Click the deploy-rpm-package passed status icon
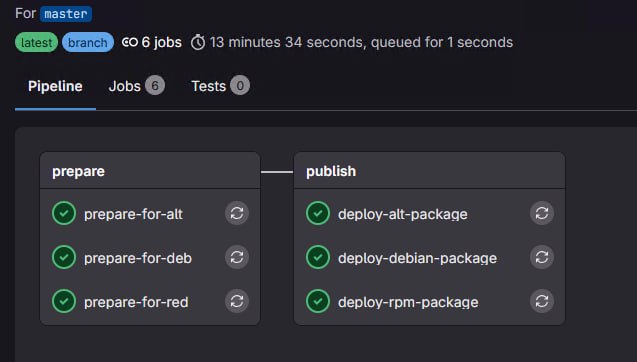637x362 pixels. click(318, 301)
